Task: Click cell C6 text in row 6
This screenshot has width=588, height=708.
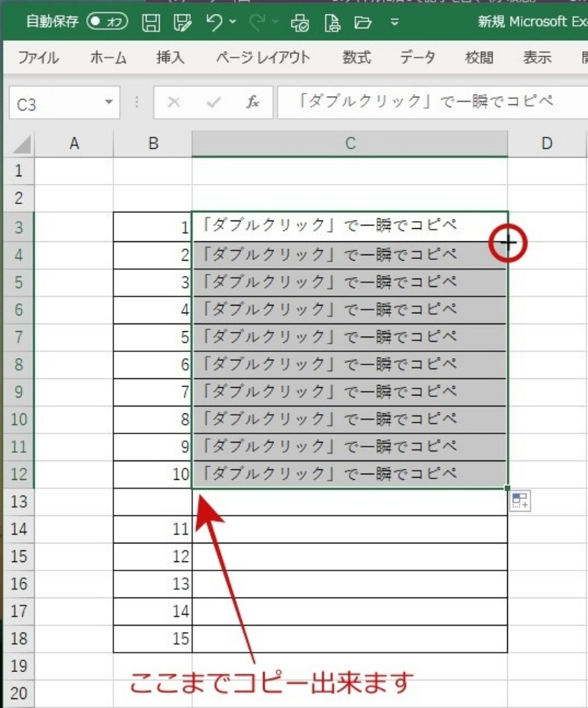Action: pos(350,310)
